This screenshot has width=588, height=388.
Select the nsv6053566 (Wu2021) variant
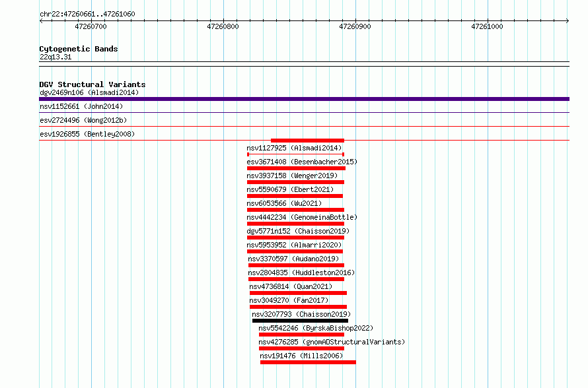coord(284,203)
